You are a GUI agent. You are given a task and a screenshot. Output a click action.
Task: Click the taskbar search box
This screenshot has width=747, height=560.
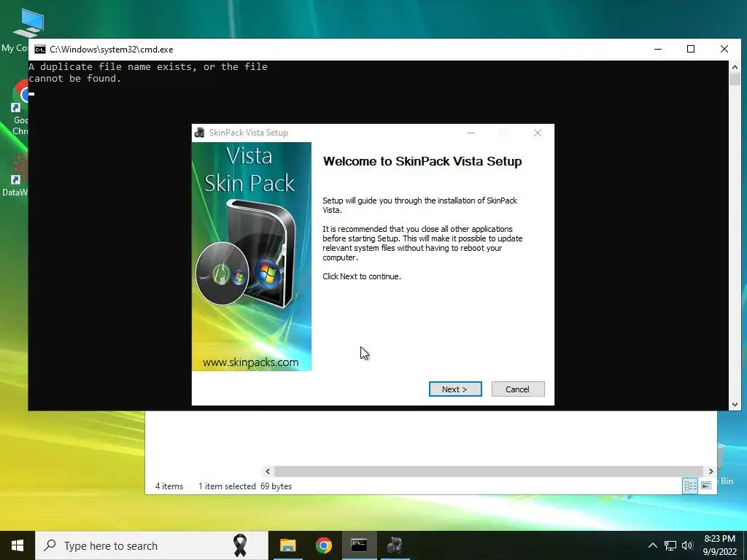pyautogui.click(x=152, y=545)
